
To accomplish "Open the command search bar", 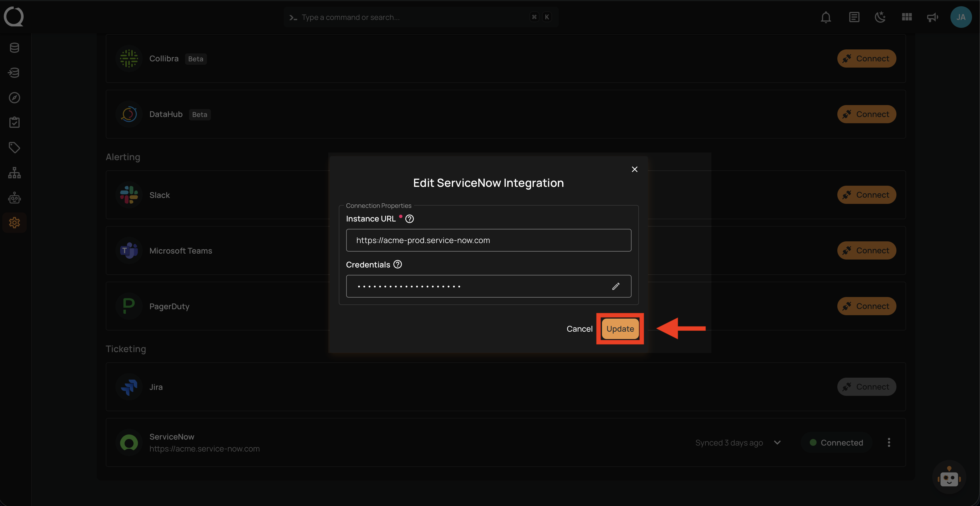I will pyautogui.click(x=421, y=17).
